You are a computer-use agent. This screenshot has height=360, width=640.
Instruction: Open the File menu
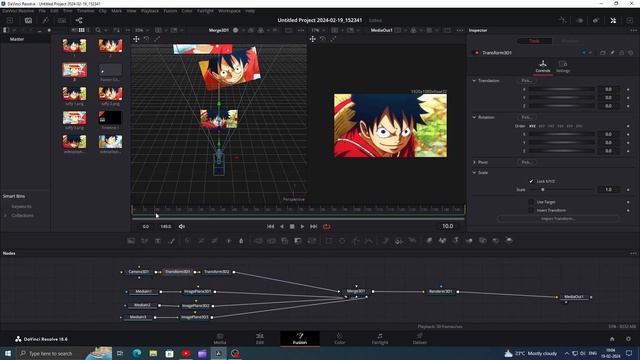pyautogui.click(x=42, y=11)
